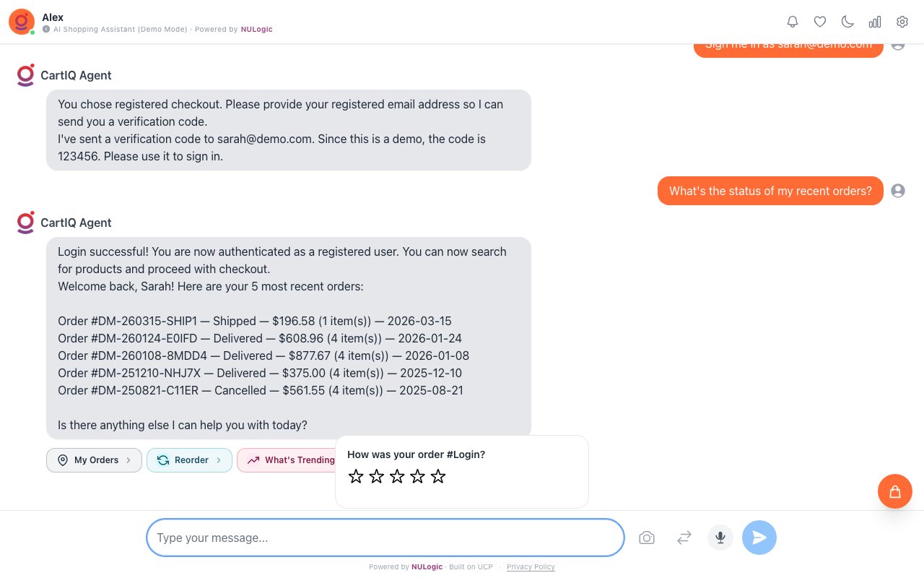Toggle dark mode with the moon icon
This screenshot has height=578, width=924.
[x=847, y=22]
